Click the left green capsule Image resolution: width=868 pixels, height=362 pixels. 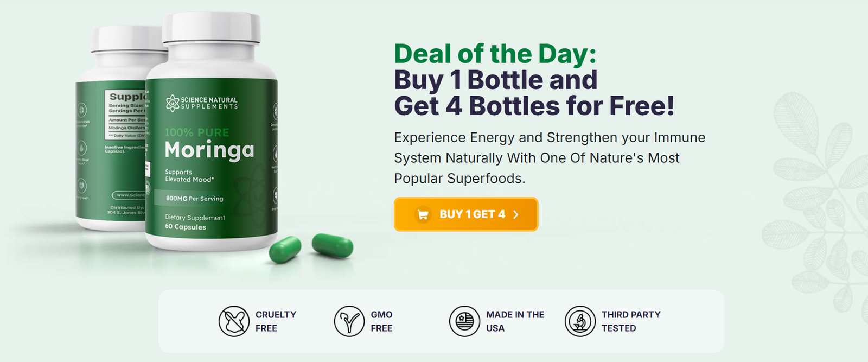click(285, 250)
